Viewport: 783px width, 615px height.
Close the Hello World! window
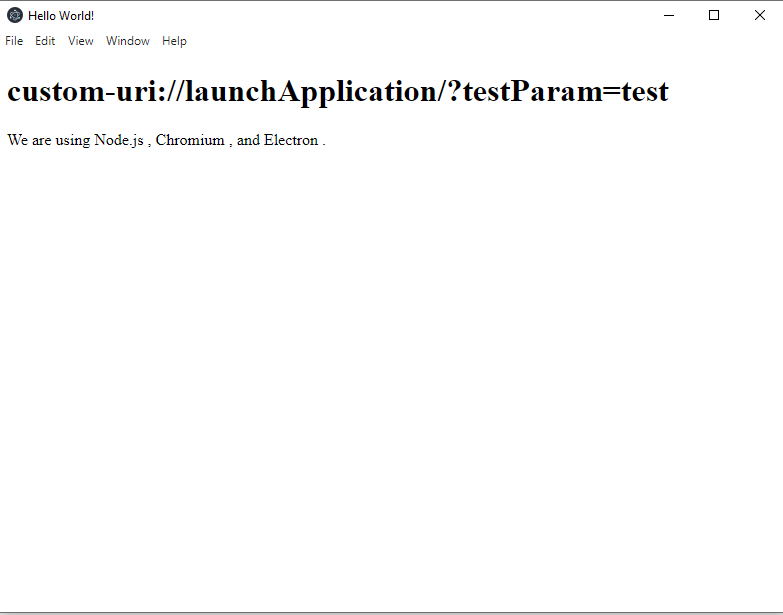point(760,15)
